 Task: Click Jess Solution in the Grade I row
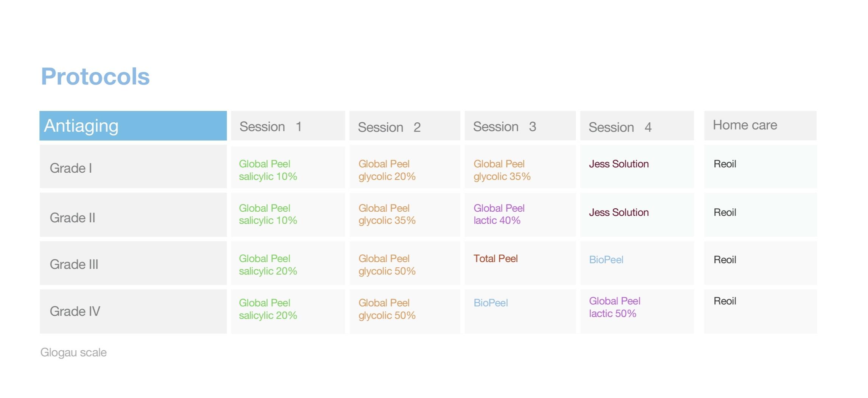click(619, 164)
